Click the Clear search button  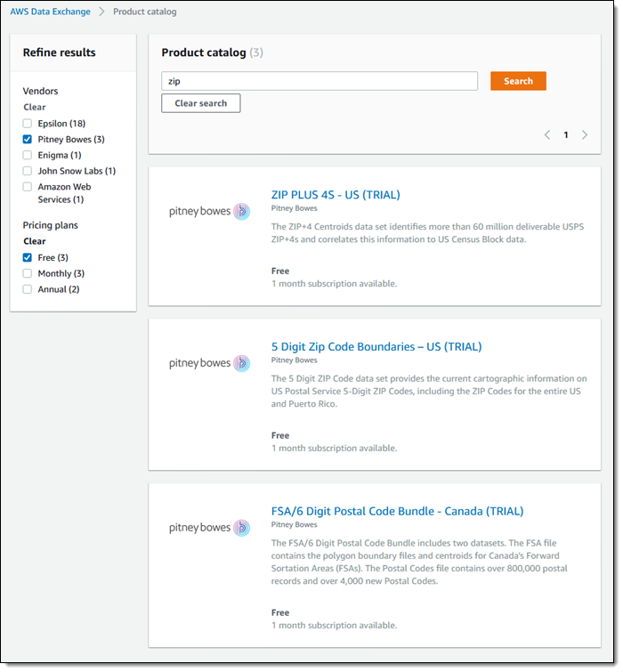(200, 103)
